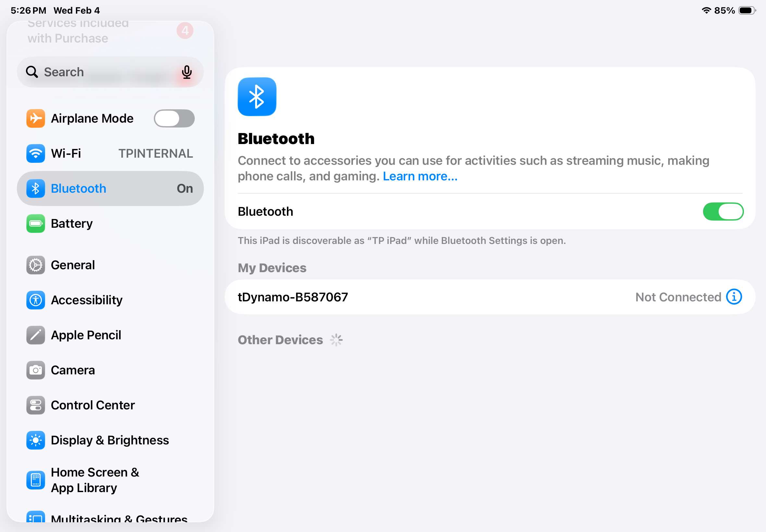Tap the microphone dictation icon in Search
The width and height of the screenshot is (766, 532).
187,72
